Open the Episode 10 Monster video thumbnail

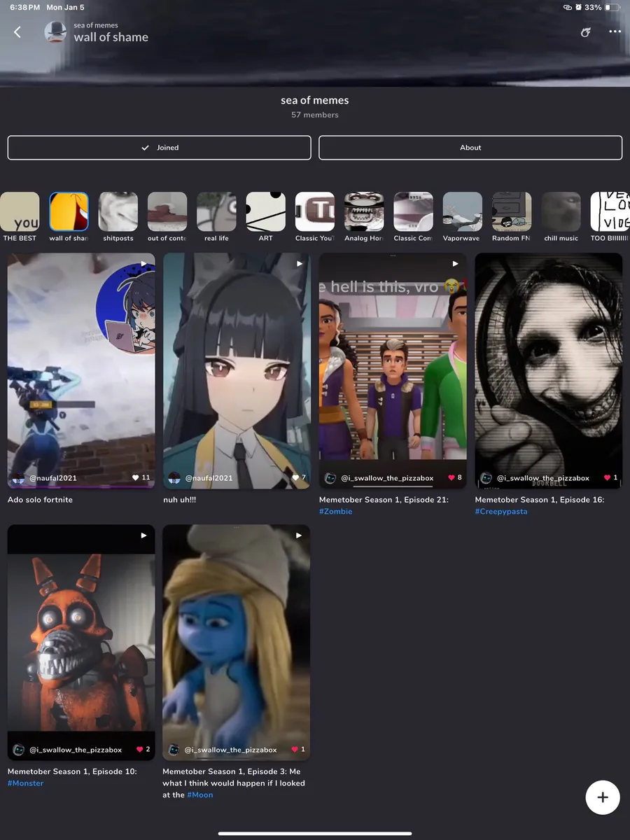[x=81, y=643]
